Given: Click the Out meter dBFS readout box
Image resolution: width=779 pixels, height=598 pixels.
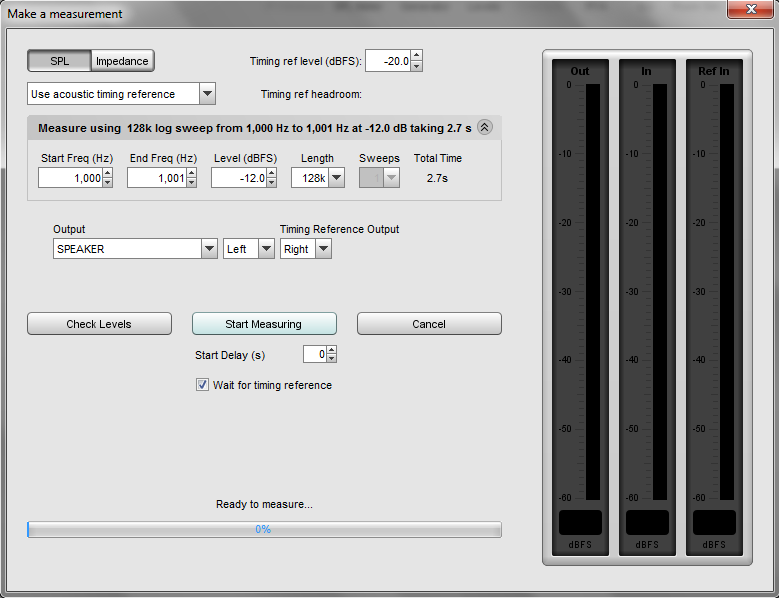Looking at the screenshot, I should click(580, 522).
